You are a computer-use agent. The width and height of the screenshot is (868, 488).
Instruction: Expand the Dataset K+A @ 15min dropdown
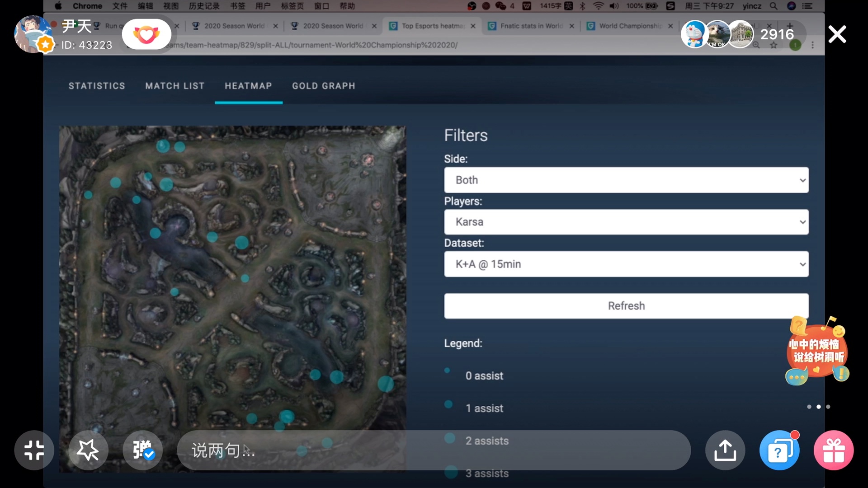click(x=626, y=264)
